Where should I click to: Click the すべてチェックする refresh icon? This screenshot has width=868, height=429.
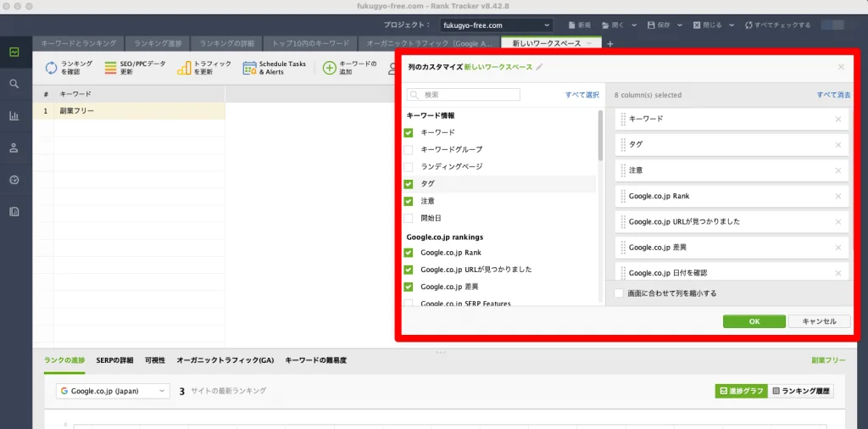coord(748,25)
